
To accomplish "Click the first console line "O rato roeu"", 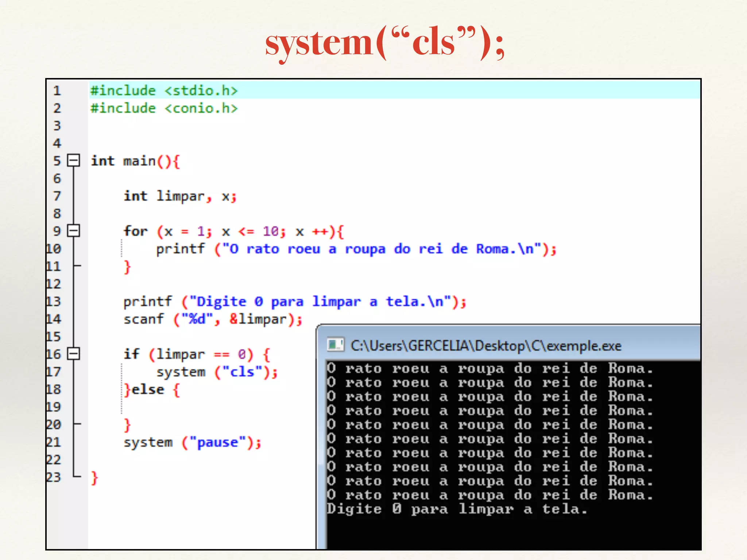I will 490,369.
